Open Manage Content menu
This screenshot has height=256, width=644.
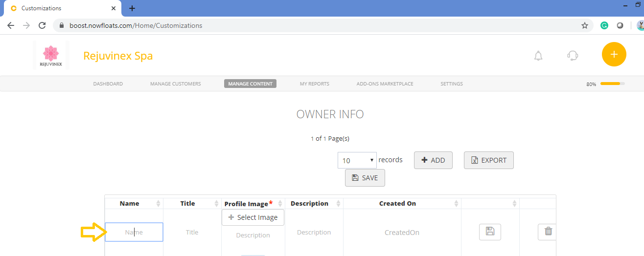251,84
